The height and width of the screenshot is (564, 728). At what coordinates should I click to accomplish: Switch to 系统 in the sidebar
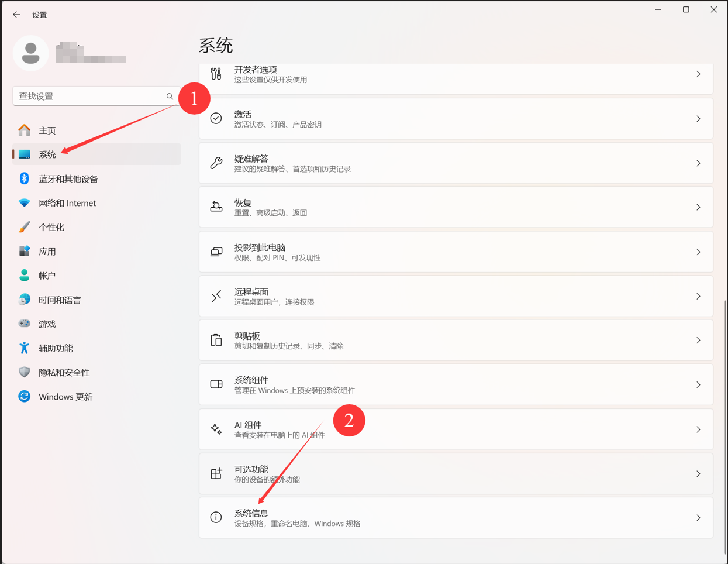(x=96, y=154)
